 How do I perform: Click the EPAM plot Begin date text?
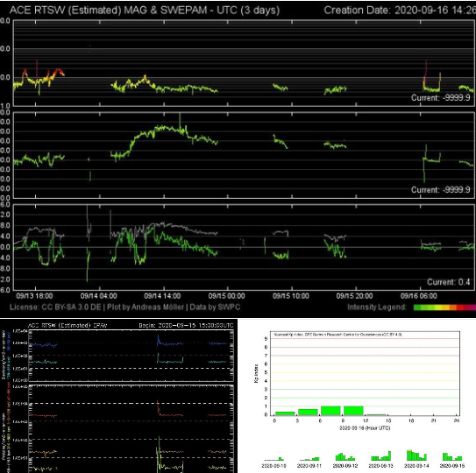186,325
